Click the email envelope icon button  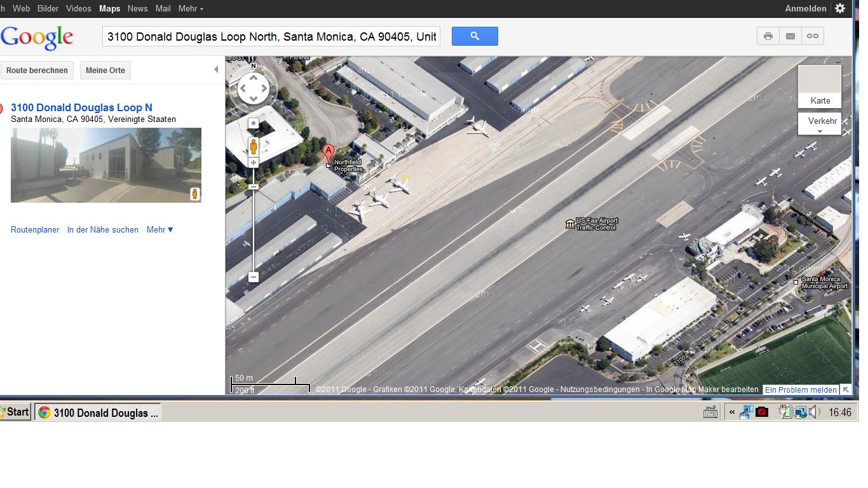[790, 36]
